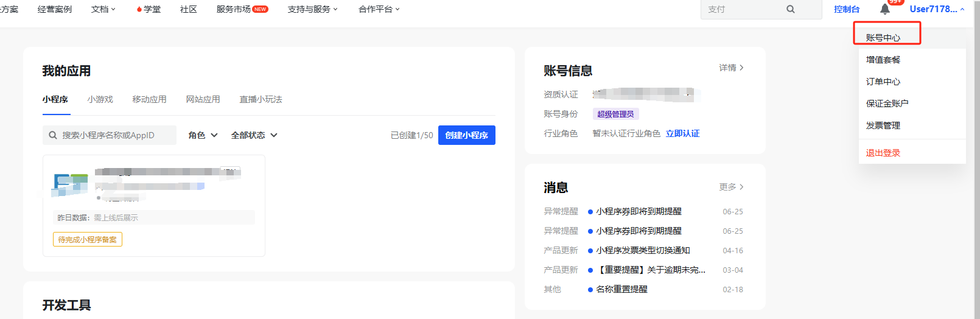Screen dimensions: 980x319
Task: Click the 创建小程序 button
Action: [x=466, y=135]
